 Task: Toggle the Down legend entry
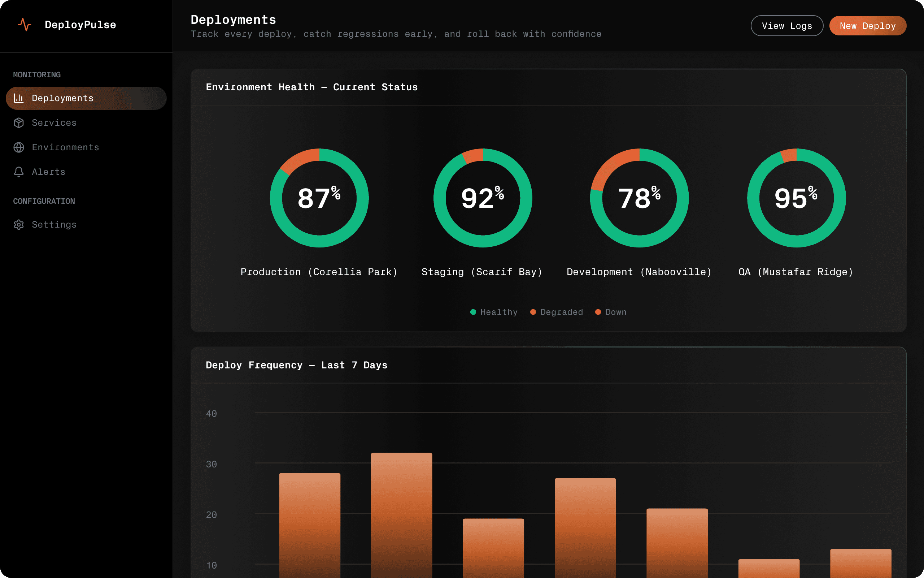coord(611,312)
